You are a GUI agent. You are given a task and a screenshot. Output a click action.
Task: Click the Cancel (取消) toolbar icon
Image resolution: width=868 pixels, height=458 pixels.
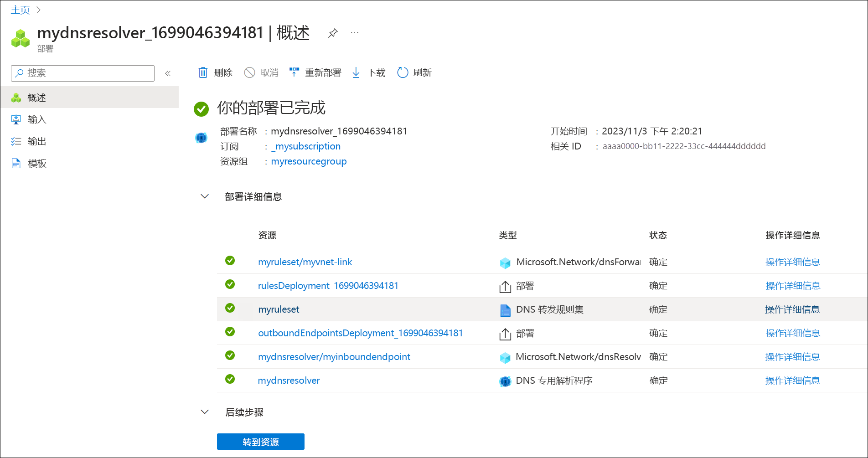(249, 72)
